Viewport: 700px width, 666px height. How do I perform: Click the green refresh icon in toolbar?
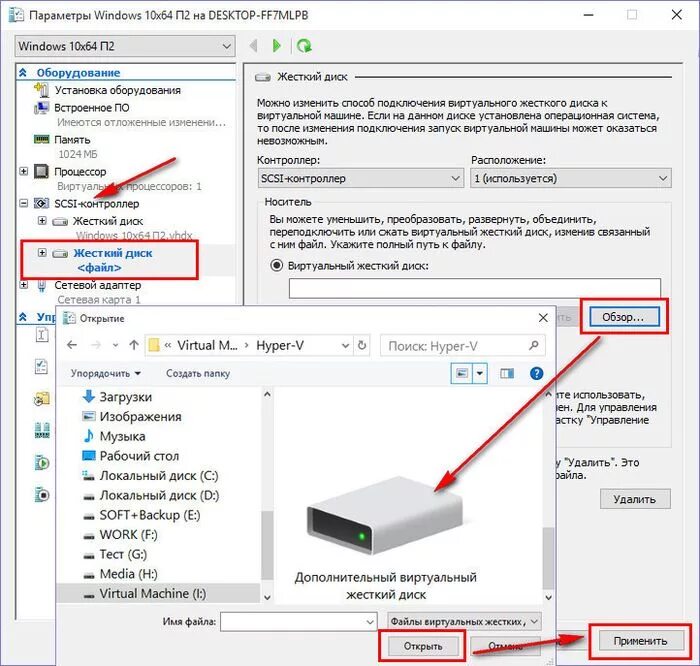[x=304, y=46]
